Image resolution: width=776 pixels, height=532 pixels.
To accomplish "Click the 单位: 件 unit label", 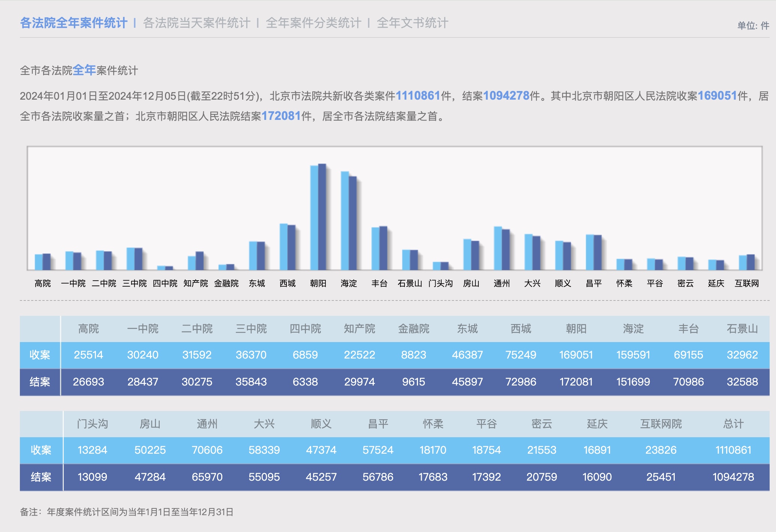I will [753, 25].
